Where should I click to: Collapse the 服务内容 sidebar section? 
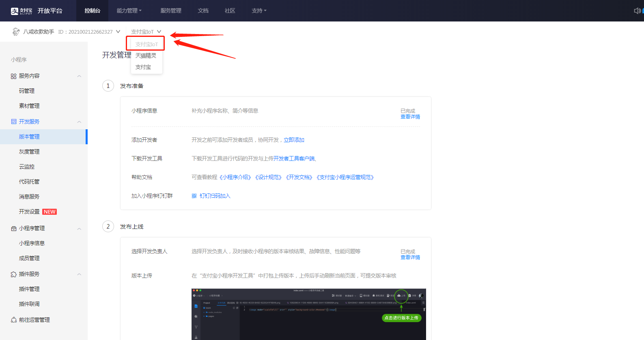(x=79, y=76)
